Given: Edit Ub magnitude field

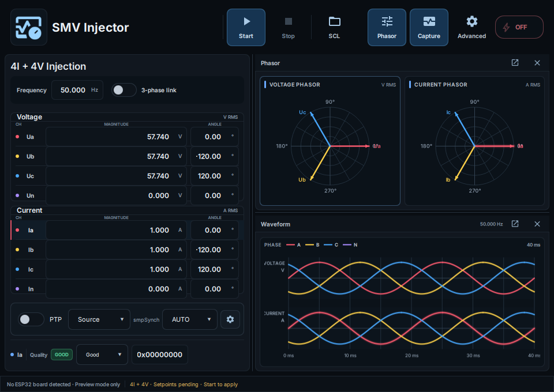Looking at the screenshot, I should pos(117,156).
